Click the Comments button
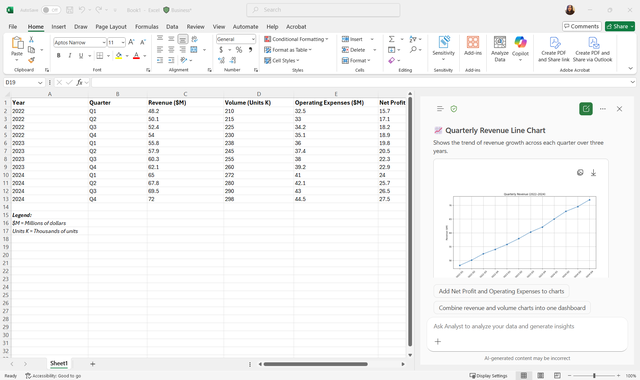This screenshot has height=380, width=640. (582, 26)
